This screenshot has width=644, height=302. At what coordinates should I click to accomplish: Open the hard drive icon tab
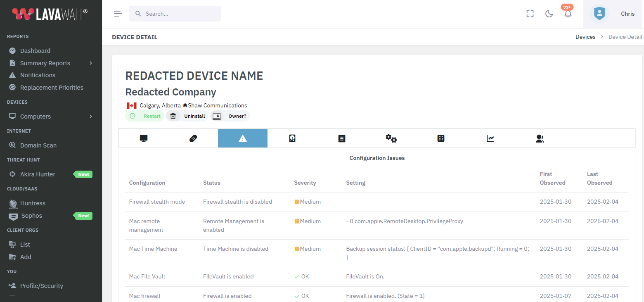click(292, 138)
